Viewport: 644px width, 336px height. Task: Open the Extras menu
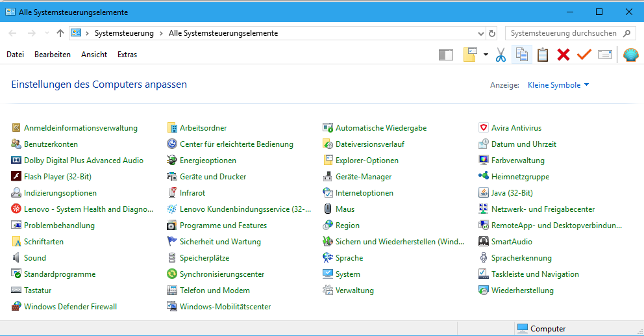127,55
